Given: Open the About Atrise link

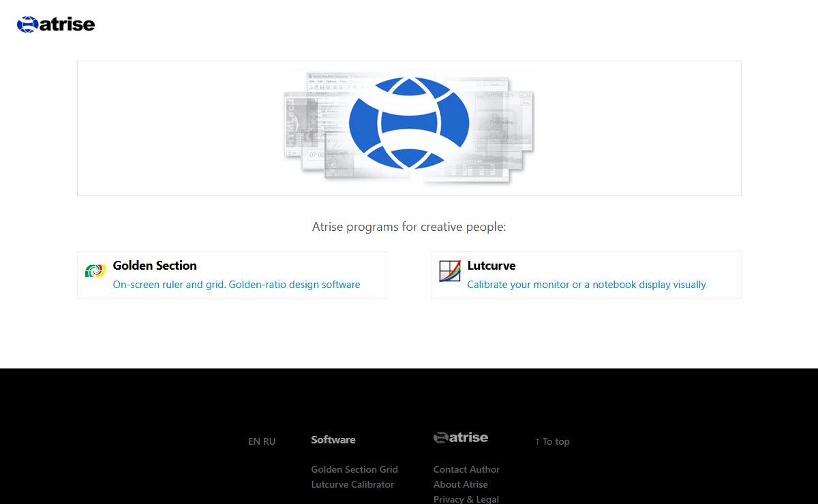Looking at the screenshot, I should point(461,484).
